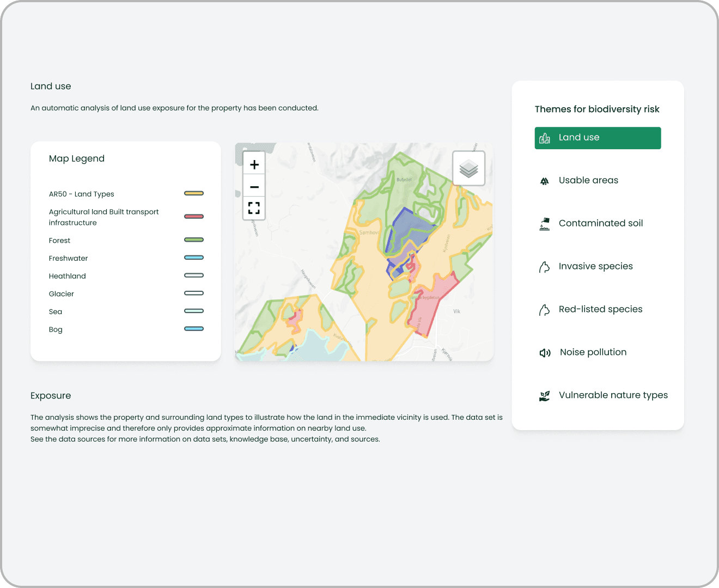Click the 'Themes for biodiversity risk' heading
This screenshot has width=719, height=588.
[x=597, y=109]
